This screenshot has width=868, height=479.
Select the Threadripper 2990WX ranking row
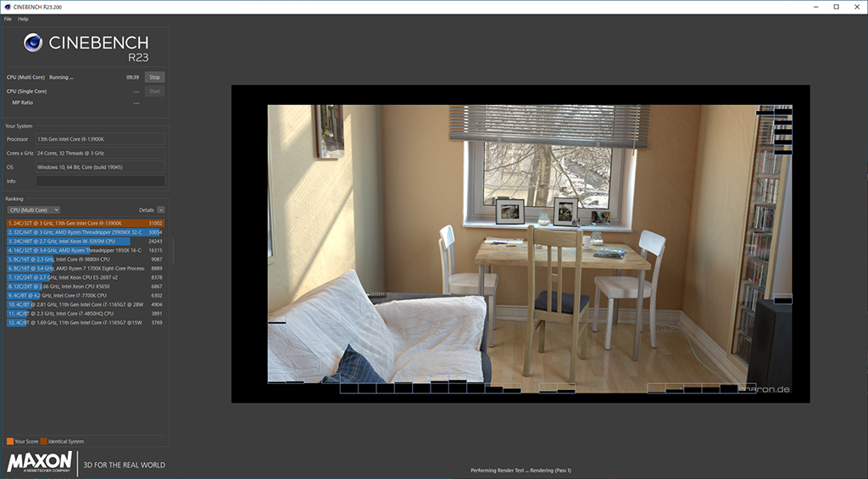coord(86,232)
